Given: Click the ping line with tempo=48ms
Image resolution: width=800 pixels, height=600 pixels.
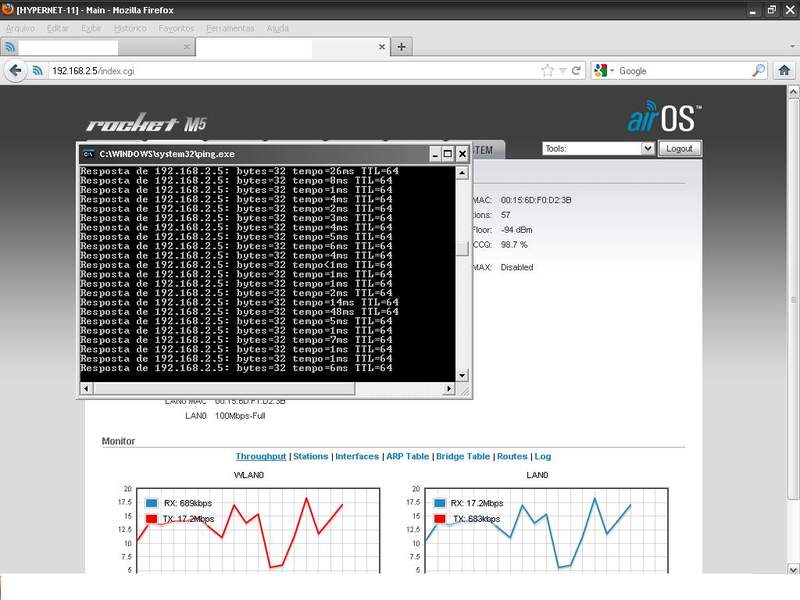Looking at the screenshot, I should [x=239, y=312].
